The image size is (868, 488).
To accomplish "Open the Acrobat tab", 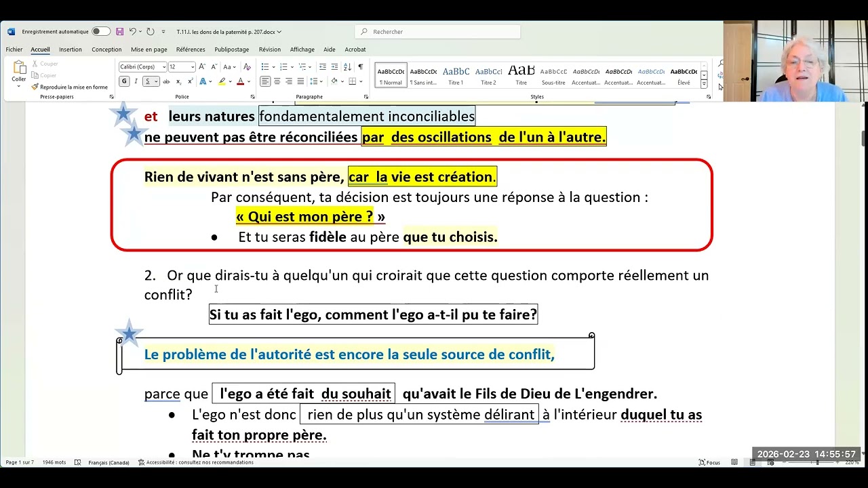I will click(x=355, y=49).
